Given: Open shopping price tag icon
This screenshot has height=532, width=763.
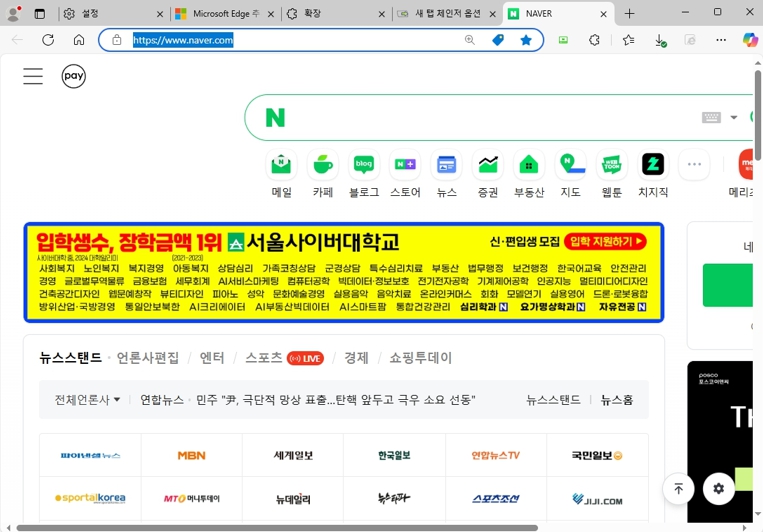Looking at the screenshot, I should pos(498,40).
